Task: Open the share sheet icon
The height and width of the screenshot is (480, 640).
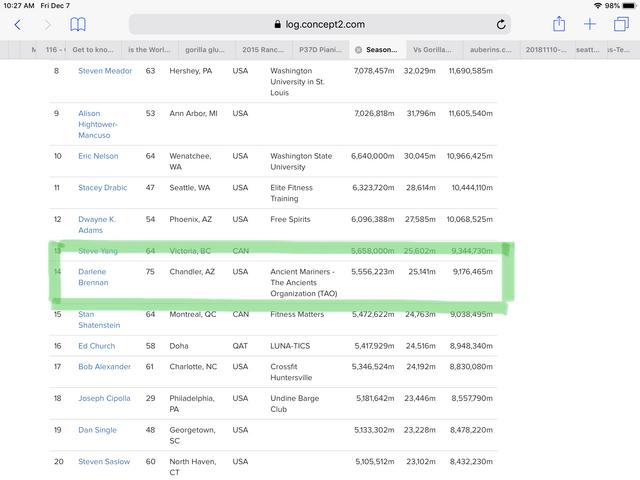Action: click(x=559, y=24)
